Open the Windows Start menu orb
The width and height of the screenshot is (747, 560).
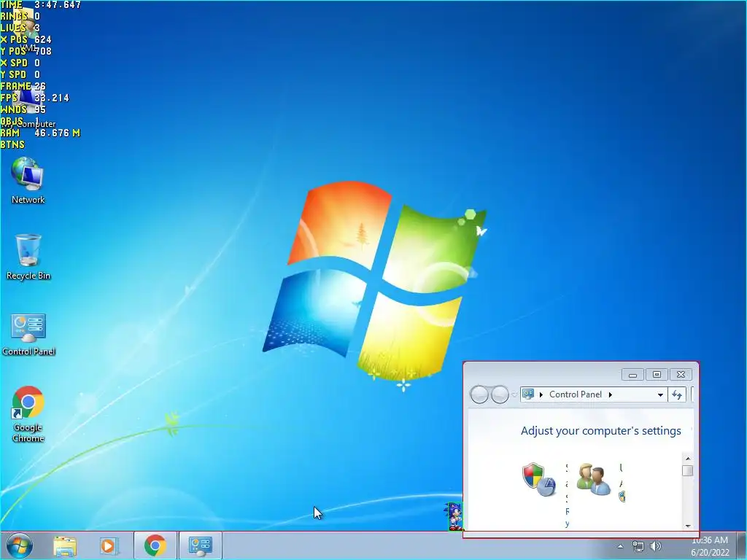[20, 545]
